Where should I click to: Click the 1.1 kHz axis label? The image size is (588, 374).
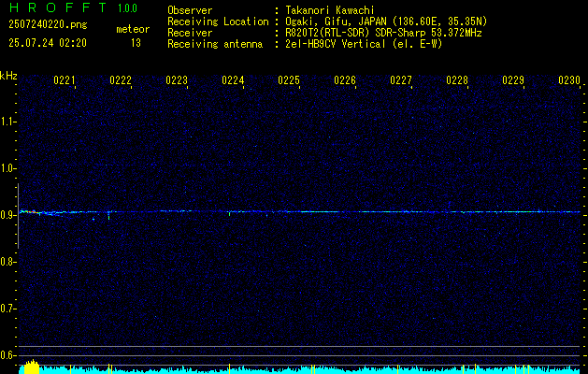click(x=7, y=122)
